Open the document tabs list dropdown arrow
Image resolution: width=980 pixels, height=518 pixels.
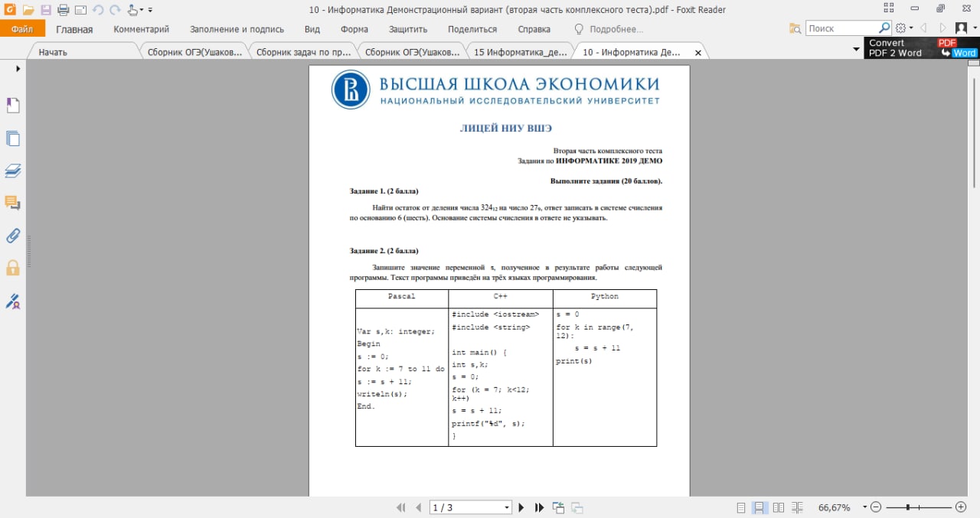856,50
